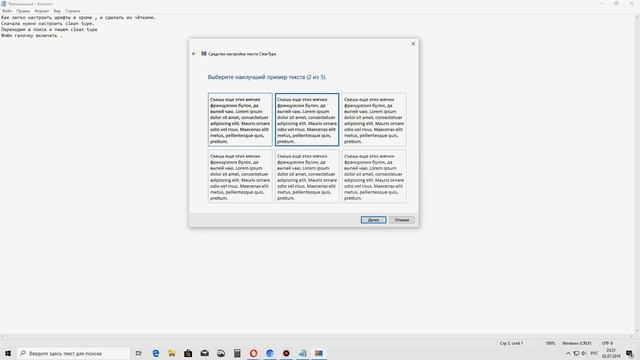Open the Mail app from the taskbar
The image size is (640, 360).
[204, 353]
